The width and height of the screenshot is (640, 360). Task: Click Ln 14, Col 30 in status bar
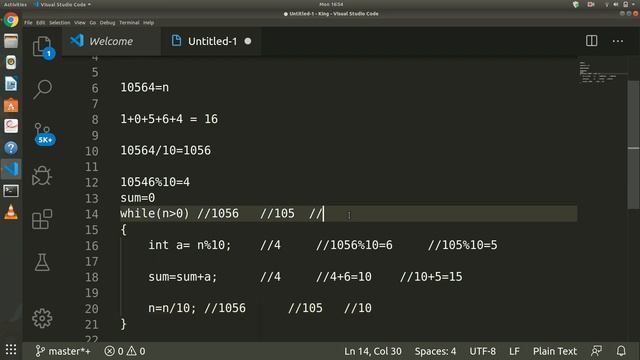coord(373,351)
